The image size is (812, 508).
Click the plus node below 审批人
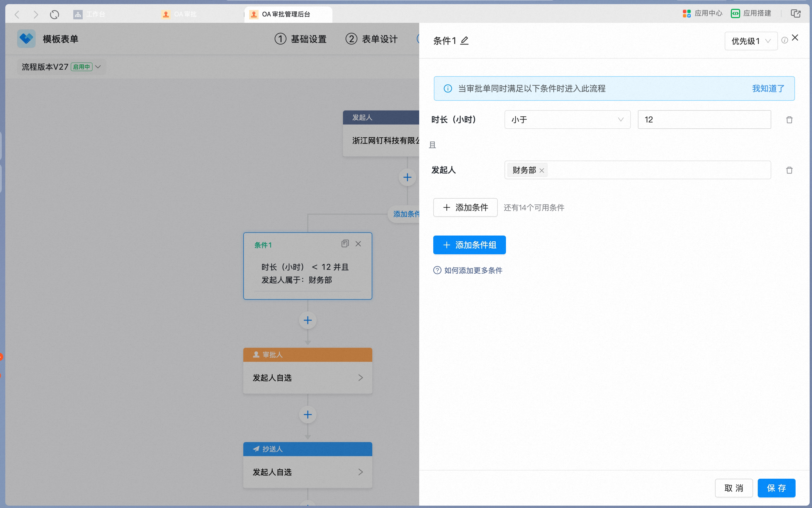pos(308,415)
